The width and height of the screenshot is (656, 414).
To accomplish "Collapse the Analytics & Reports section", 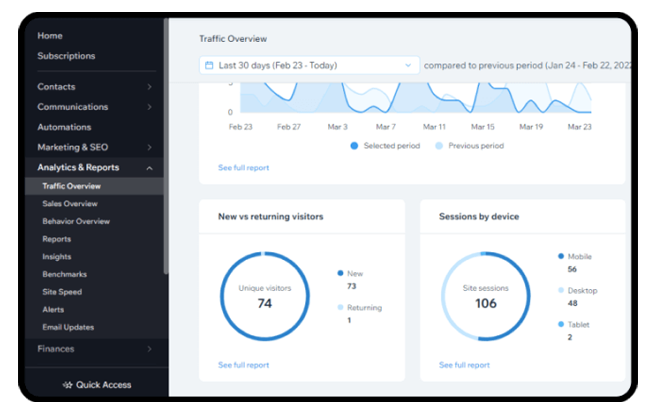I will (x=149, y=168).
